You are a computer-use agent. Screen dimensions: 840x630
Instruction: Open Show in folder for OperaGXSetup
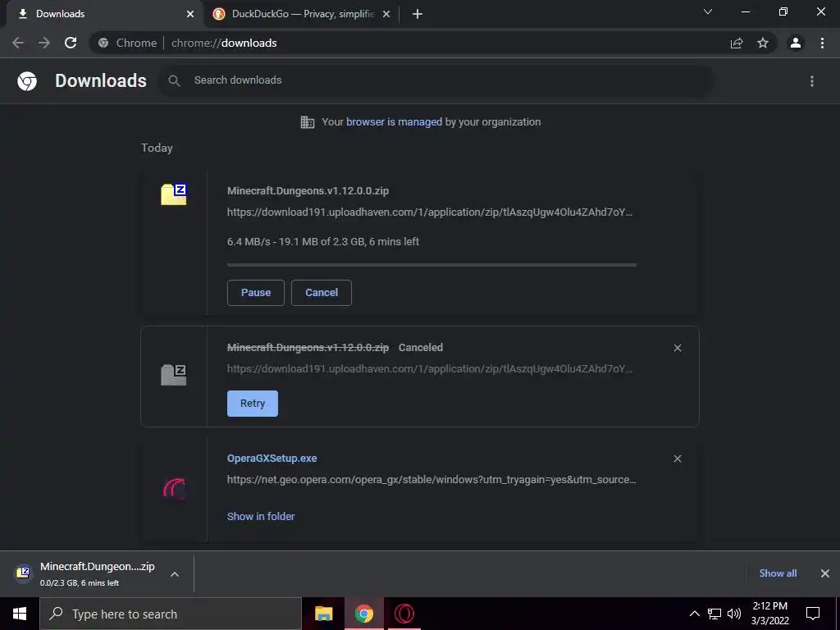[261, 517]
